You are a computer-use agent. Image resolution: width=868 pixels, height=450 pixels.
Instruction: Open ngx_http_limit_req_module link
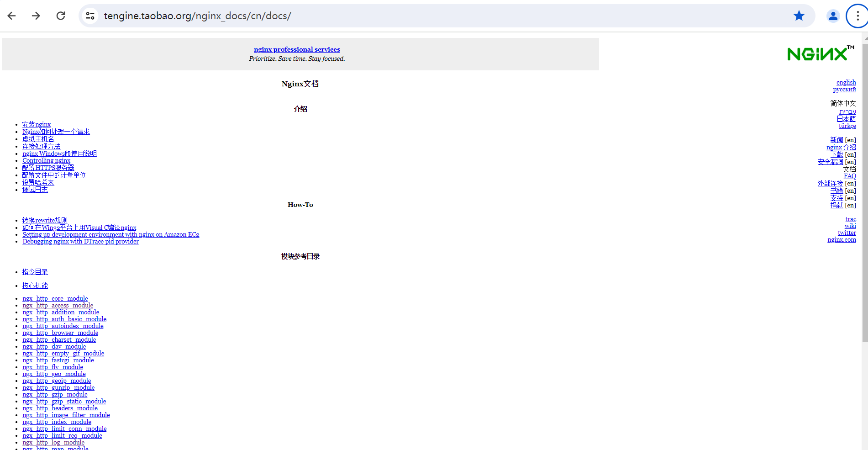point(63,435)
